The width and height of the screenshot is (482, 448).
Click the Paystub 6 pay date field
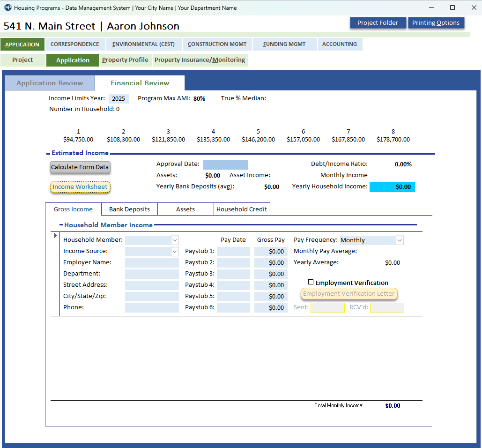233,307
